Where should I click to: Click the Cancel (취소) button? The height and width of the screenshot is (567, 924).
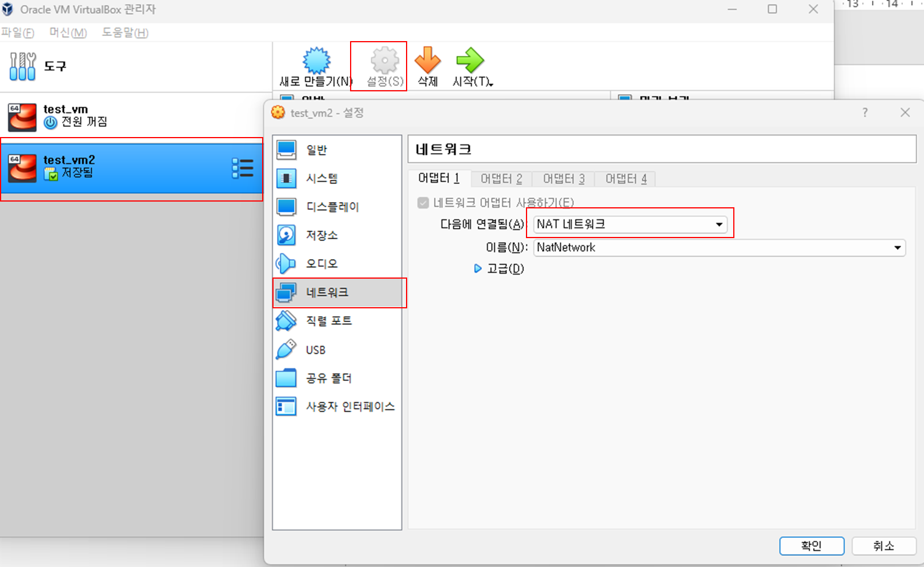[x=884, y=546]
